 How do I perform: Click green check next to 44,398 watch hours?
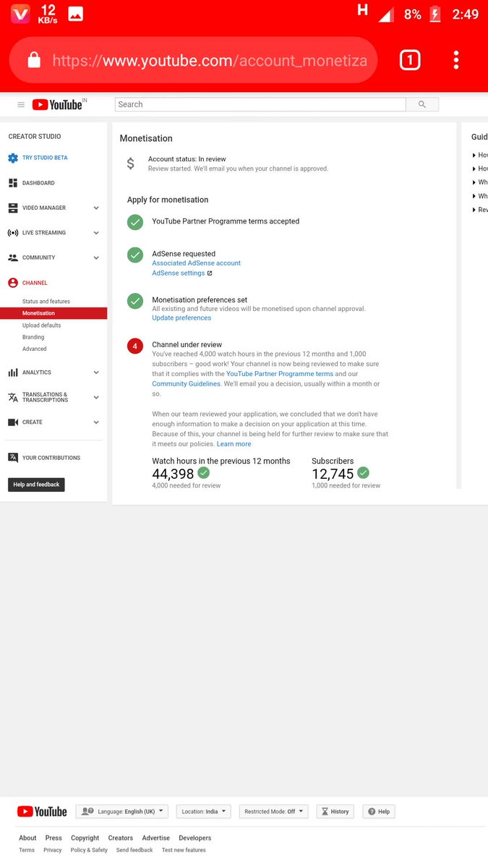[204, 472]
